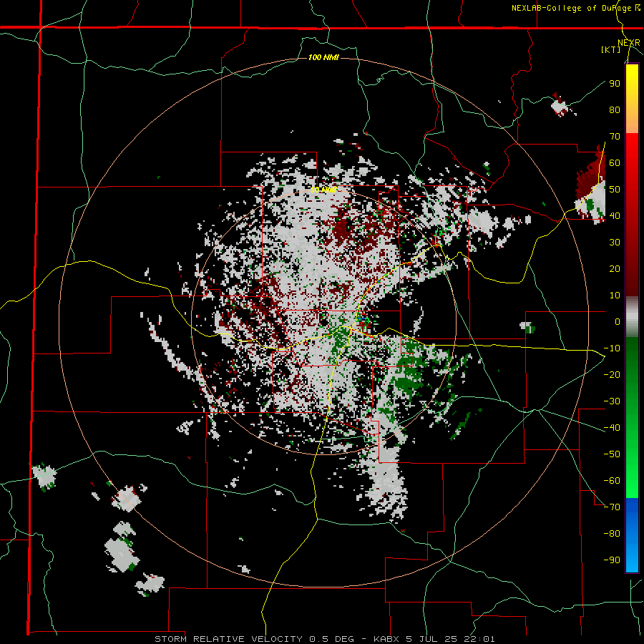The width and height of the screenshot is (644, 644).
Task: Click the positive 10 knots scale label
Action: click(615, 296)
